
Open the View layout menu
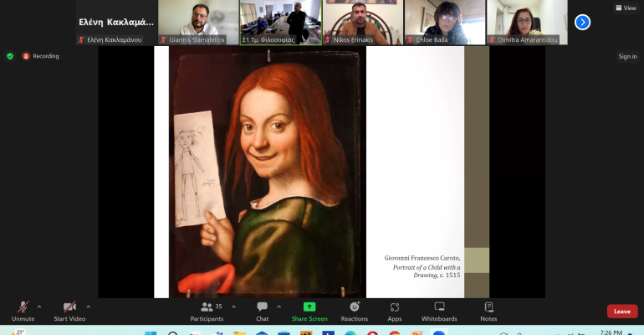point(626,8)
